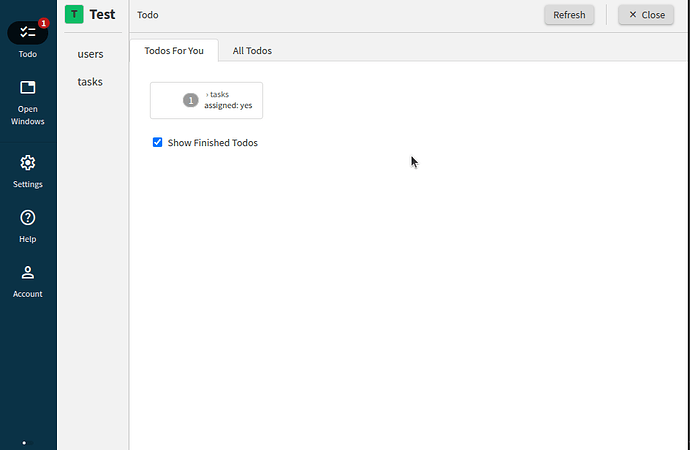Click the green T app logo
This screenshot has width=690, height=450.
74,15
